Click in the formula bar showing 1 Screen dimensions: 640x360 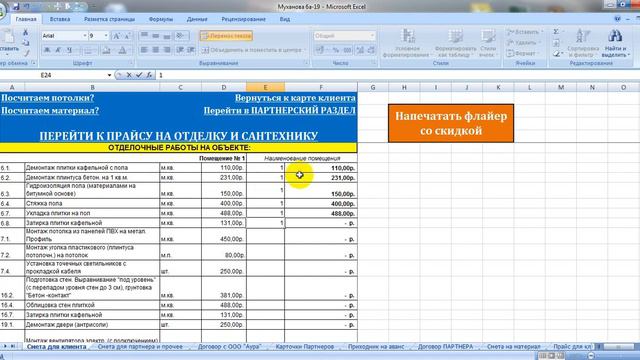398,75
